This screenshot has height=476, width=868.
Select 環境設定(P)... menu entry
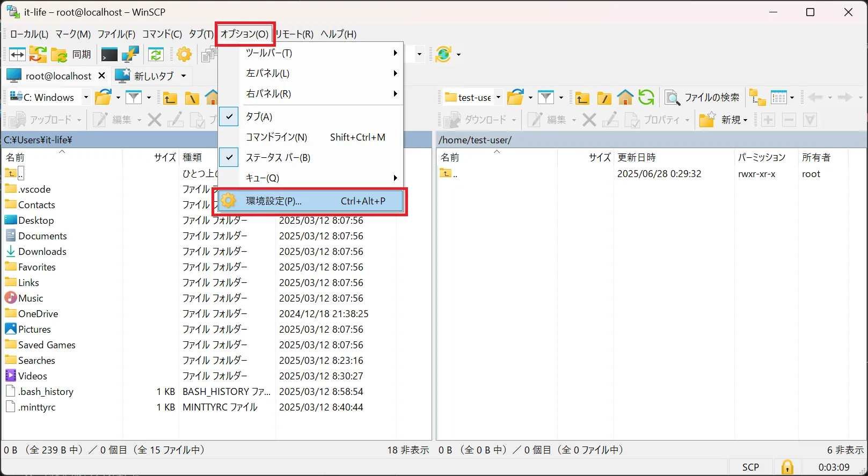click(x=310, y=201)
